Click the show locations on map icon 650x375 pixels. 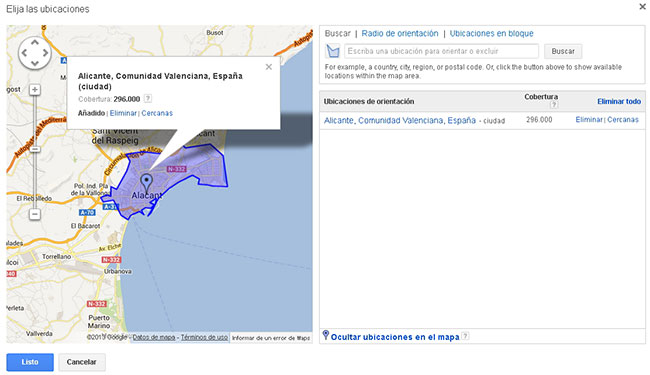[333, 51]
